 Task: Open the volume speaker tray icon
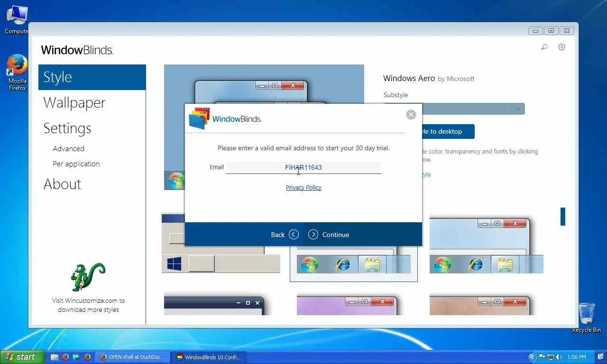click(559, 357)
